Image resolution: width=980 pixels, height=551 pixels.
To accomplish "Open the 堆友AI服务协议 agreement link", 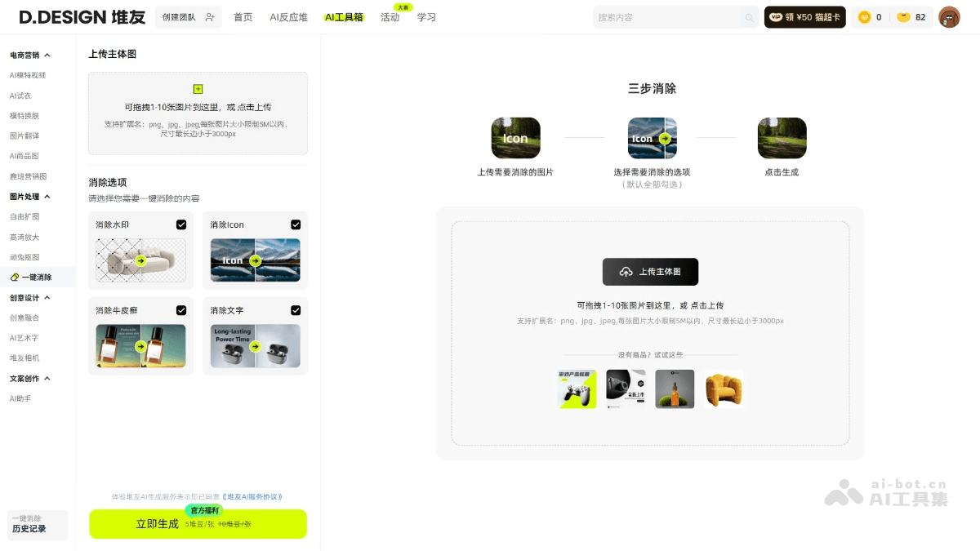I will pyautogui.click(x=252, y=495).
